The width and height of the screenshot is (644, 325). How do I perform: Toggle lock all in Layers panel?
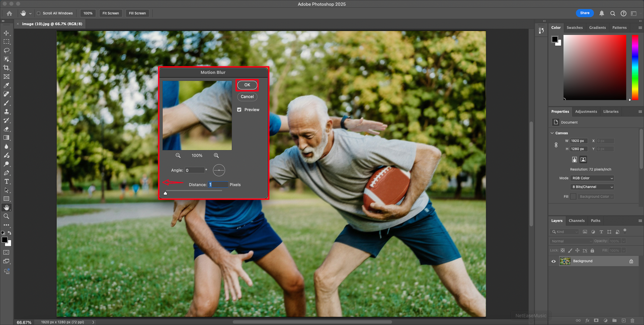(591, 250)
